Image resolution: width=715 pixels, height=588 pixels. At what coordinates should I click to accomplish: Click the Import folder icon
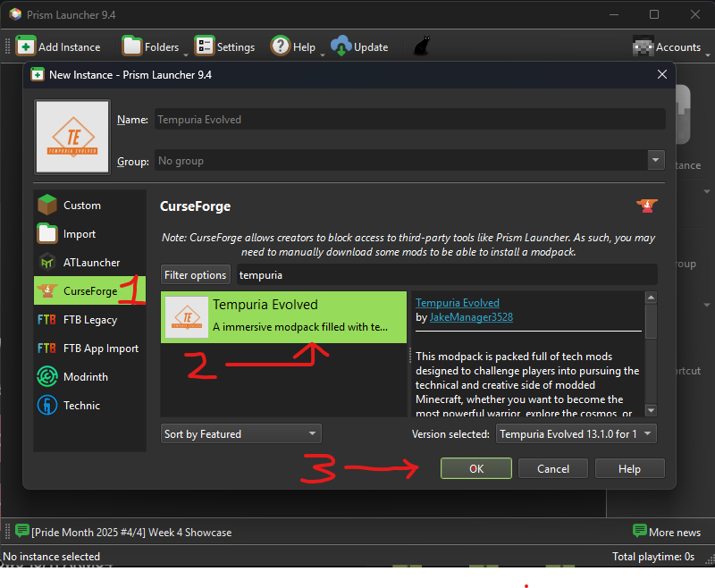coord(47,233)
